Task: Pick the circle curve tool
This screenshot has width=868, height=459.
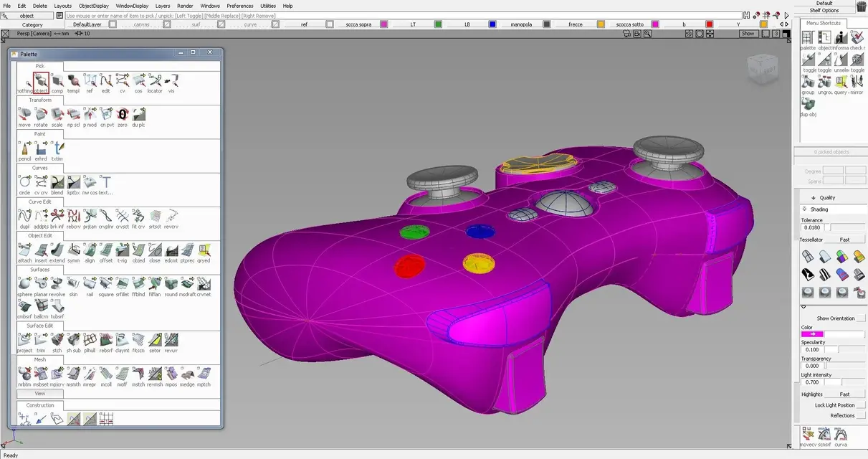Action: (24, 183)
